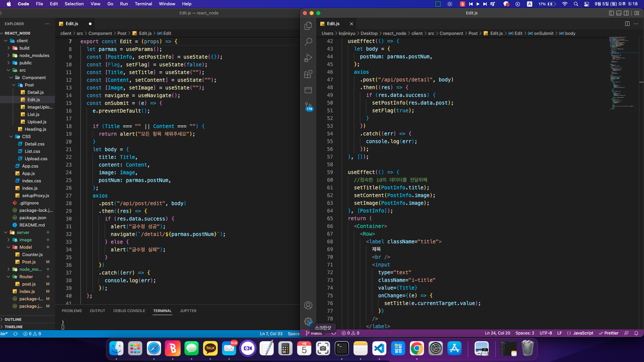Switch to DEBUG CONSOLE panel tab

point(129,311)
